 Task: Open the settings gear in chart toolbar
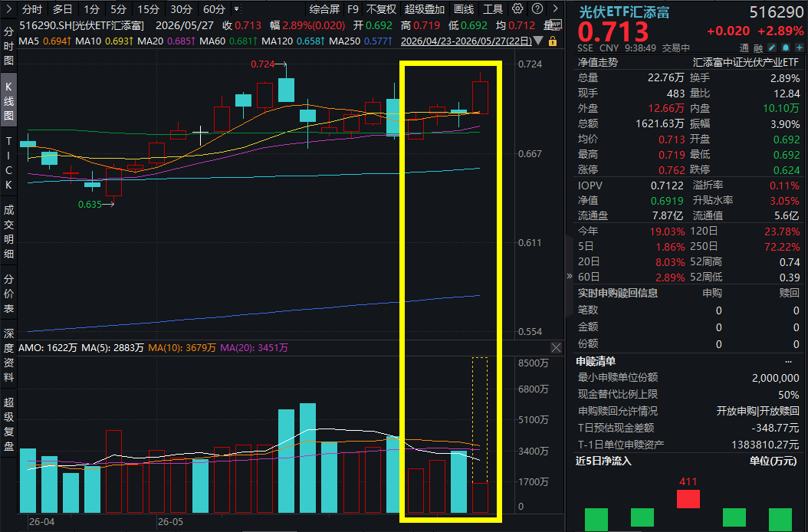click(517, 8)
